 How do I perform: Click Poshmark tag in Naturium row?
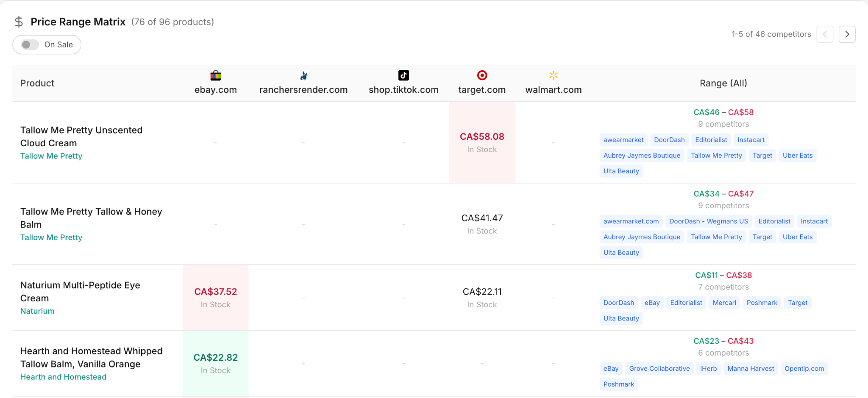[762, 303]
